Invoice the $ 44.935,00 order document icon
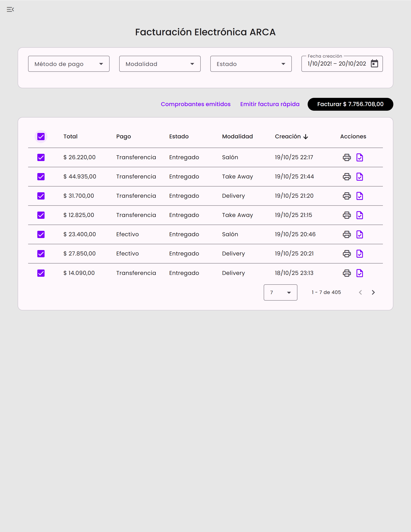This screenshot has width=411, height=532. click(x=360, y=177)
